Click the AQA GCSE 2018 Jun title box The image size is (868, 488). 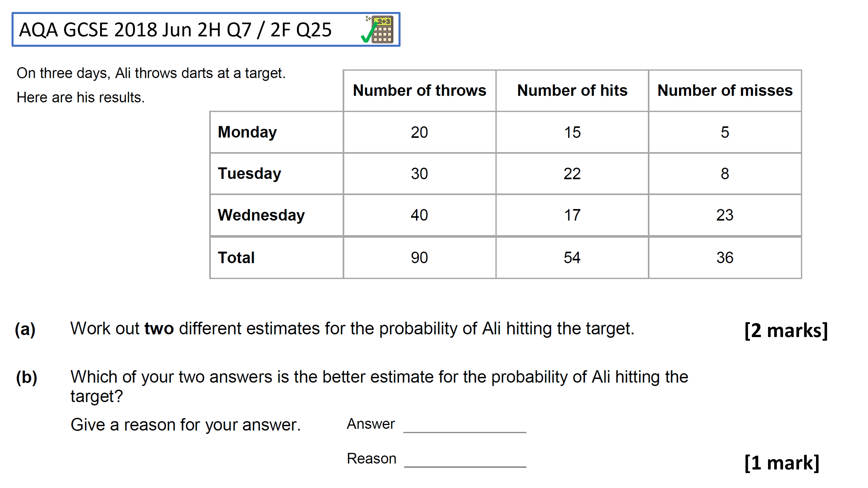point(206,29)
